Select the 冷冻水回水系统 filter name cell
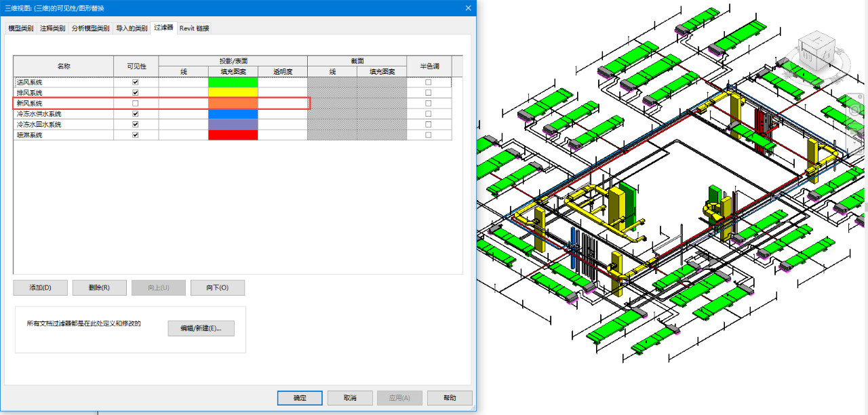868x415 pixels. 64,125
